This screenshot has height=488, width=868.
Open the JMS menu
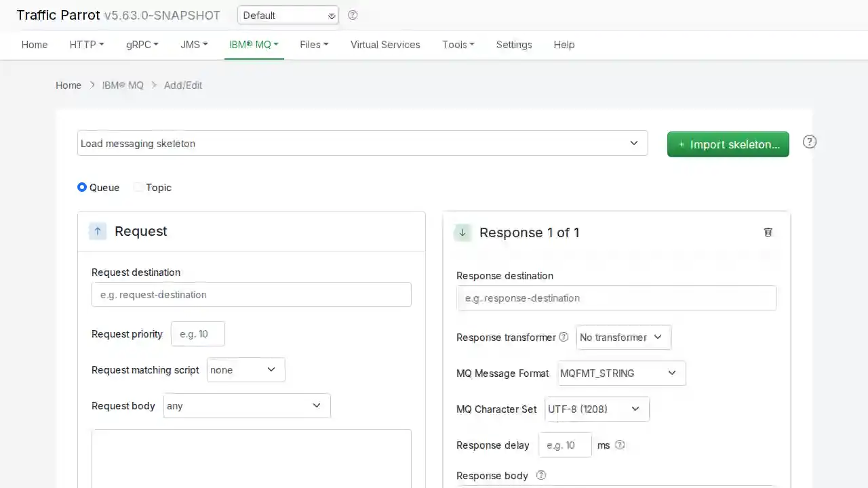[194, 45]
